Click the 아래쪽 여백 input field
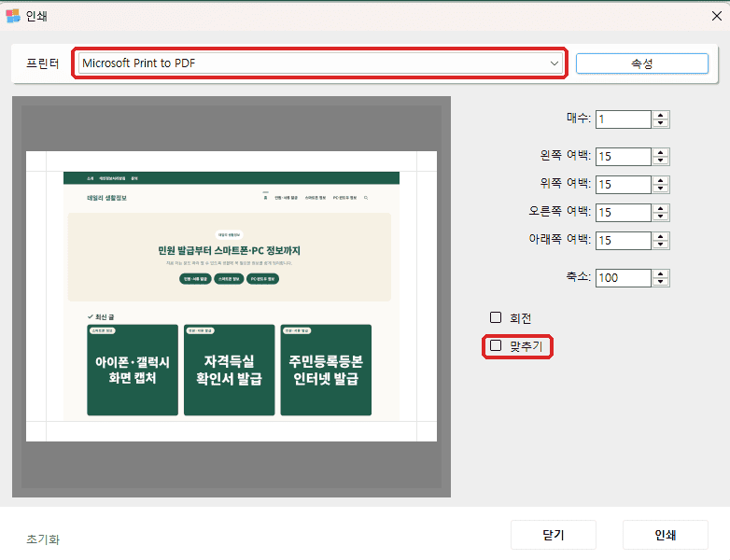The image size is (730, 560). (623, 241)
